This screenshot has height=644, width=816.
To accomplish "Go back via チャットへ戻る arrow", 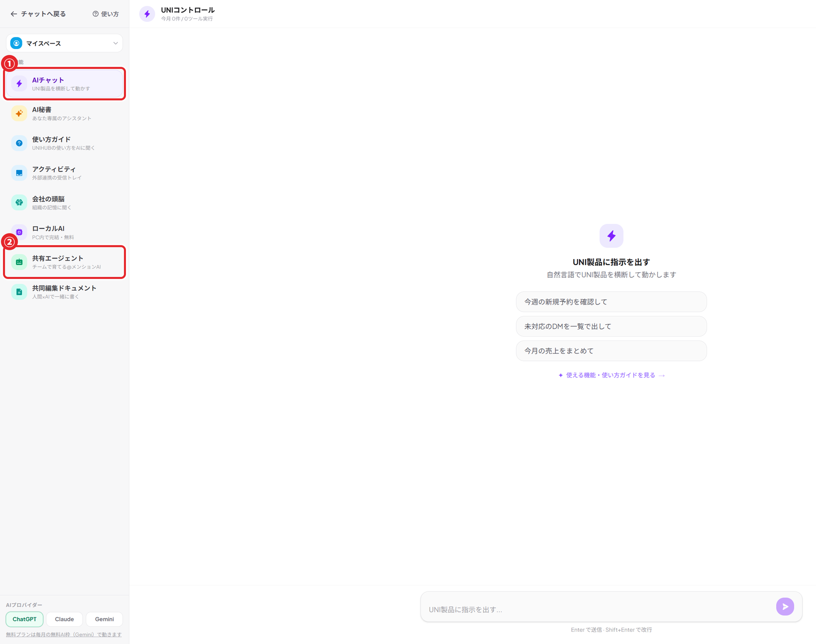I will pos(14,14).
